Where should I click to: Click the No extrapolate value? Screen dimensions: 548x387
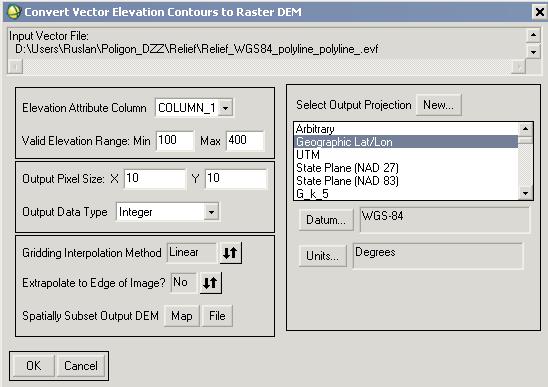(184, 282)
